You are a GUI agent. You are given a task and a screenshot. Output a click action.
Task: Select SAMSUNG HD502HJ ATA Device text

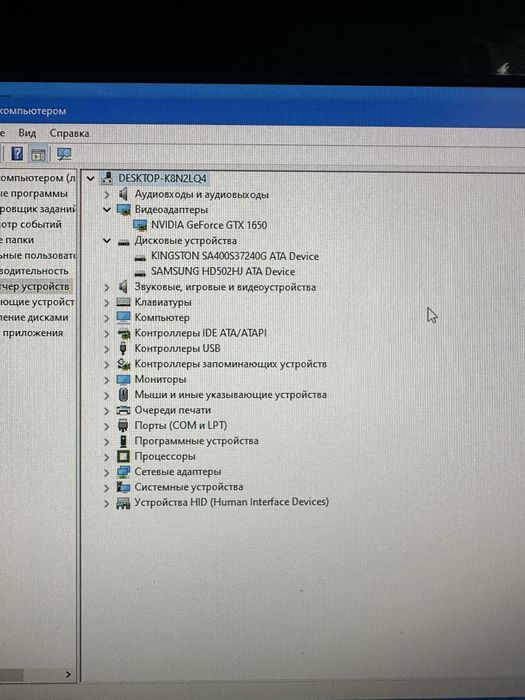[223, 271]
